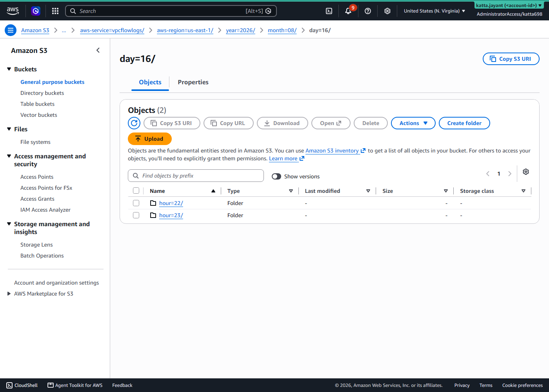Click the search magnifier in prefix filter
Image resolution: width=549 pixels, height=392 pixels.
pos(136,176)
